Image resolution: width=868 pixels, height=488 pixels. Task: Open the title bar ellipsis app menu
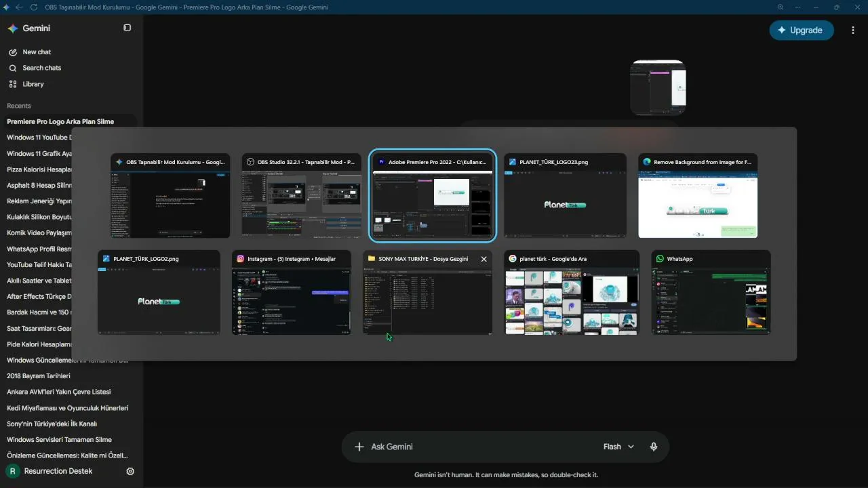point(798,7)
